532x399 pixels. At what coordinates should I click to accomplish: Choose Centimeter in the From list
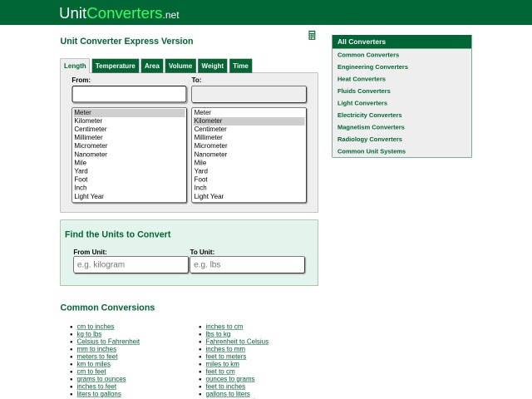pos(129,129)
